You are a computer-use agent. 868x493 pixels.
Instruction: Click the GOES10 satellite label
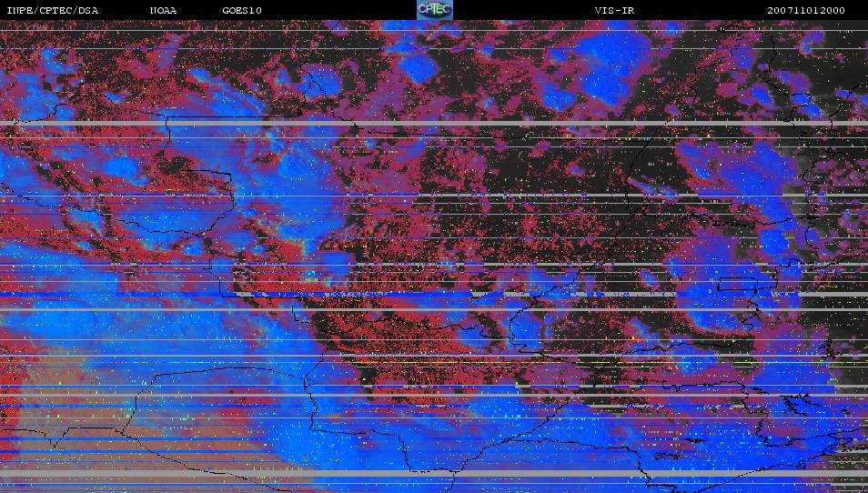click(x=242, y=11)
